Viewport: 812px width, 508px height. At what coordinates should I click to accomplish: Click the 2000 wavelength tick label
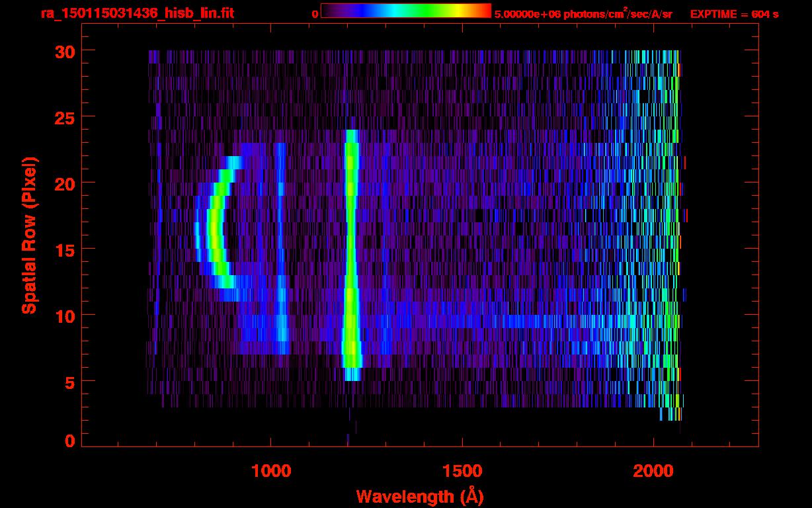point(653,470)
